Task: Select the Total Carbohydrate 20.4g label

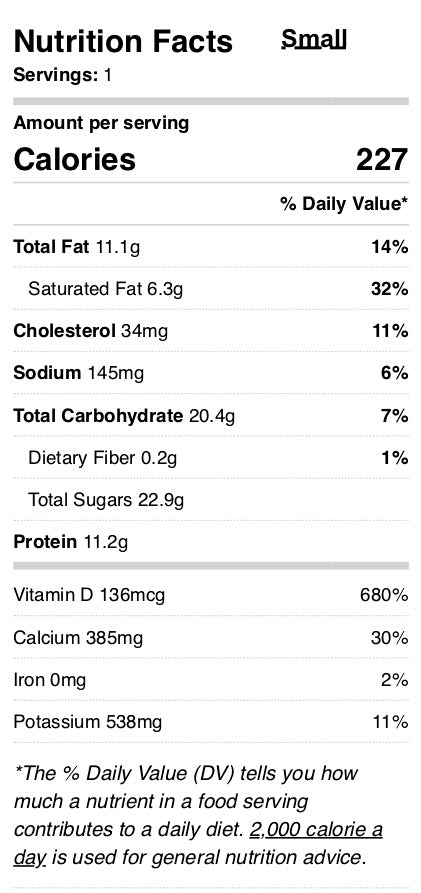Action: pos(124,416)
